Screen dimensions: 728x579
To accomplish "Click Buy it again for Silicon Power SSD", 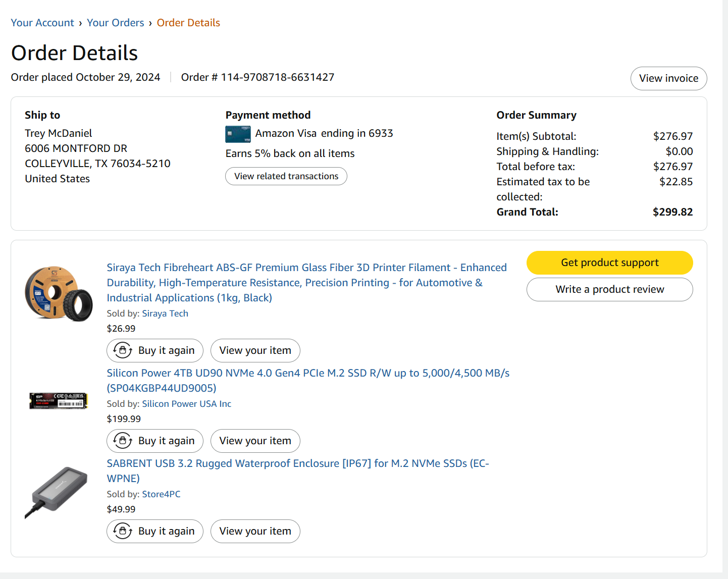I will pos(155,441).
